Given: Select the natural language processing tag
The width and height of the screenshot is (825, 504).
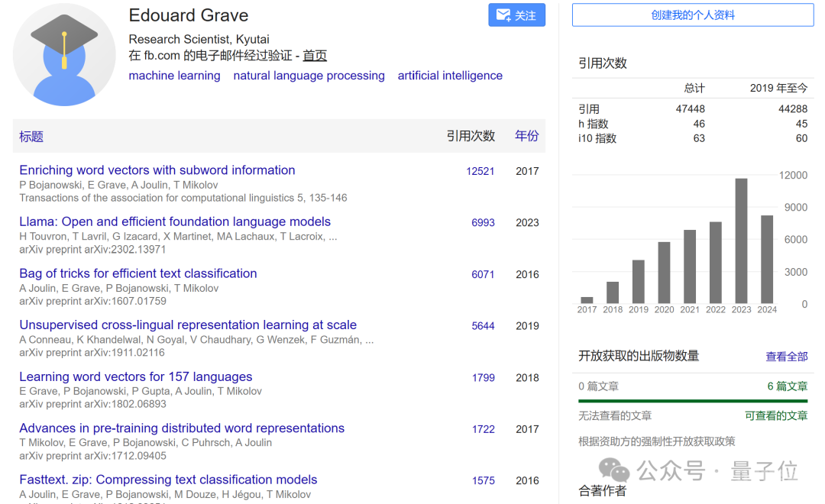Looking at the screenshot, I should coord(309,76).
